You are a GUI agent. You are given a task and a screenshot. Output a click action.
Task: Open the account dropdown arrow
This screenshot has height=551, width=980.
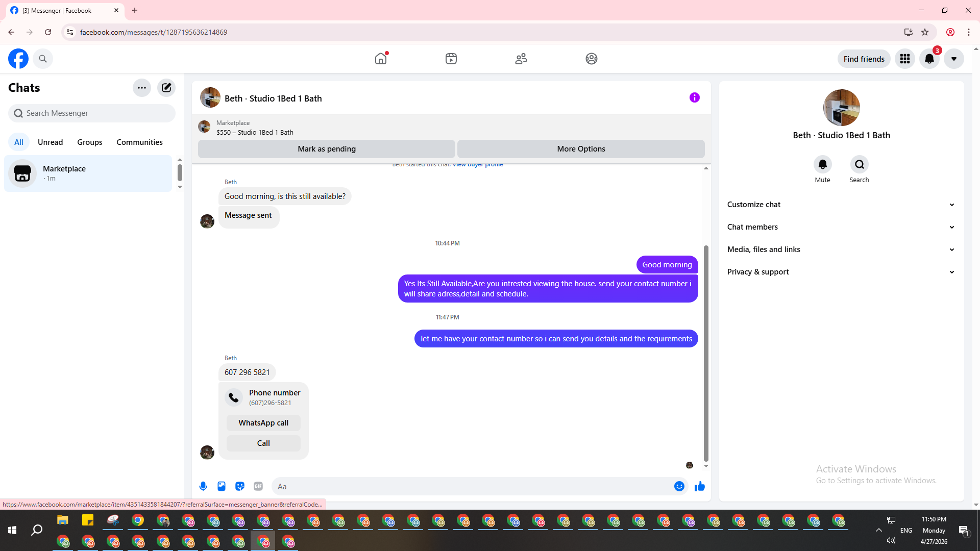click(x=954, y=59)
